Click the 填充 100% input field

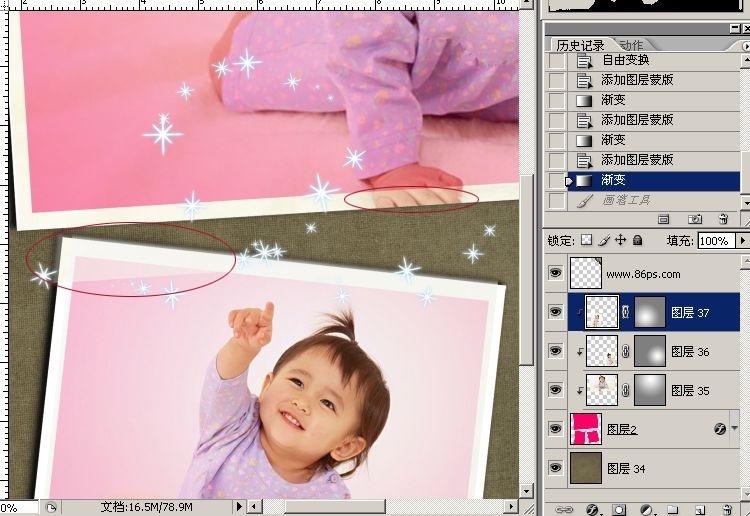716,241
